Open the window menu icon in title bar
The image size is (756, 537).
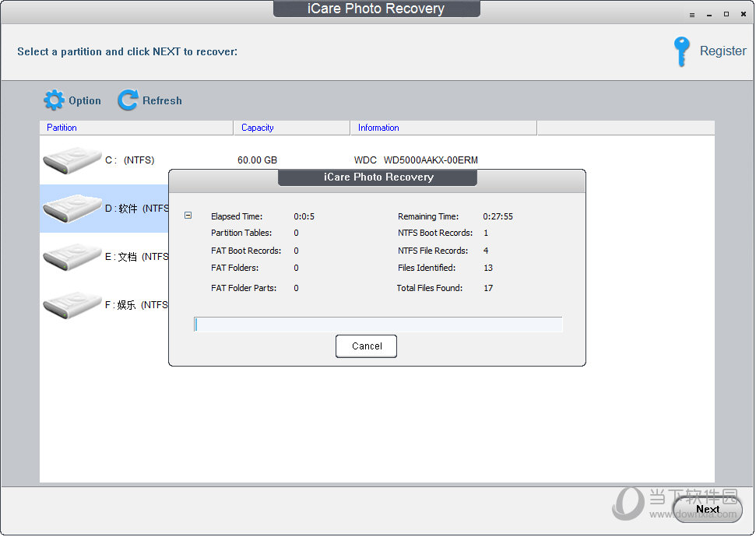tap(692, 15)
